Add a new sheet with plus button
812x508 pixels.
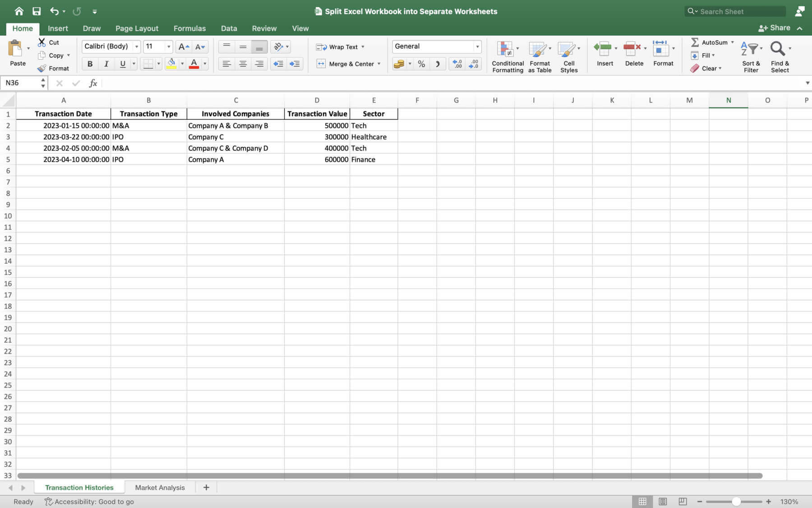pyautogui.click(x=206, y=487)
